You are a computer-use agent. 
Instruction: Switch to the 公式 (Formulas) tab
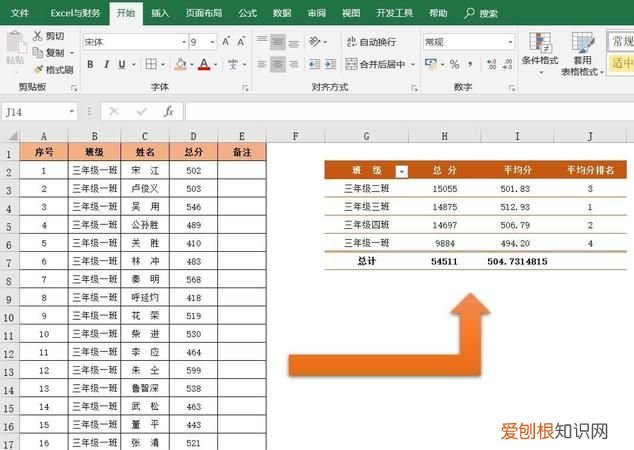(247, 13)
